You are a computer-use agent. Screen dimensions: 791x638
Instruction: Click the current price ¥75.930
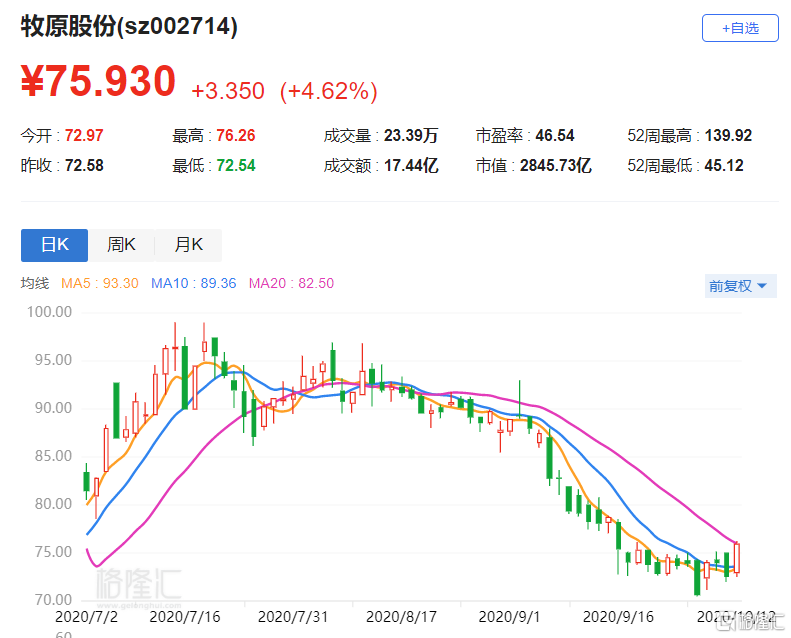tap(98, 81)
